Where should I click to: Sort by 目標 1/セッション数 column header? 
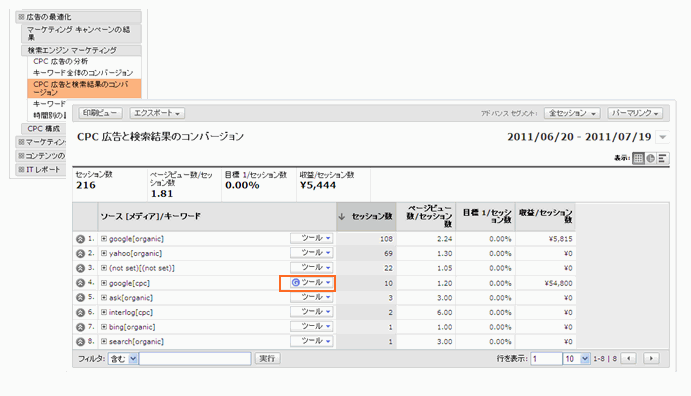486,216
